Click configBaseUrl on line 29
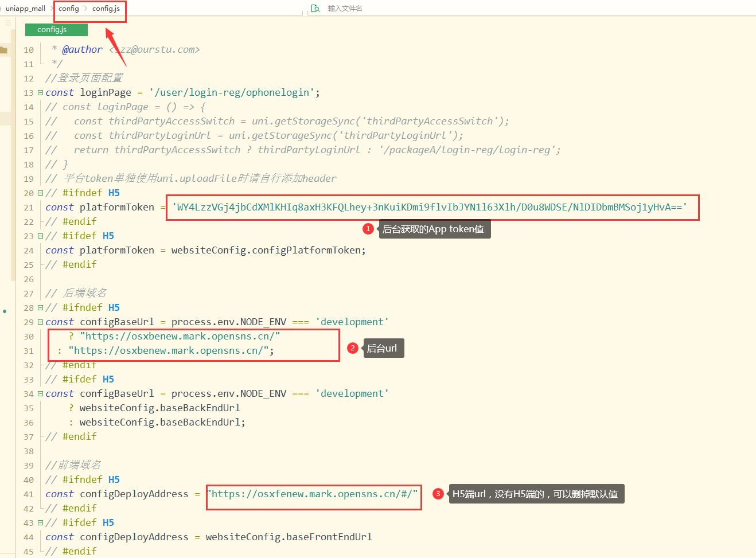This screenshot has width=756, height=558. 117,322
